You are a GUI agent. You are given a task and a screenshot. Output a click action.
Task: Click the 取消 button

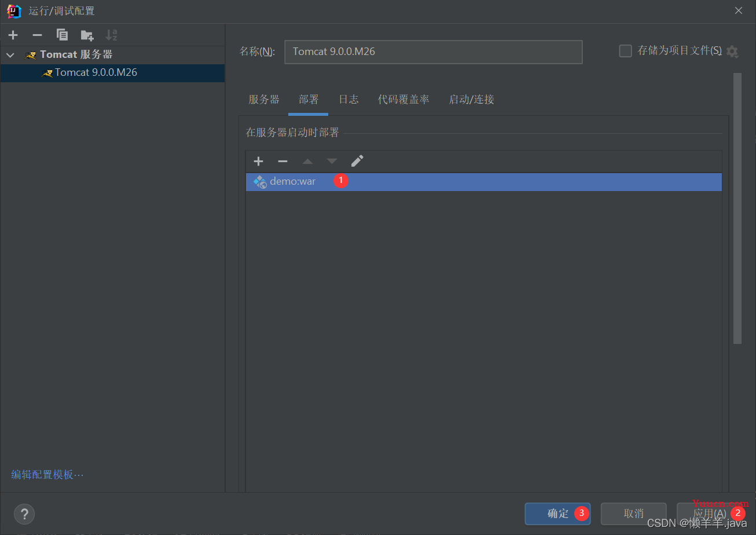pyautogui.click(x=633, y=514)
